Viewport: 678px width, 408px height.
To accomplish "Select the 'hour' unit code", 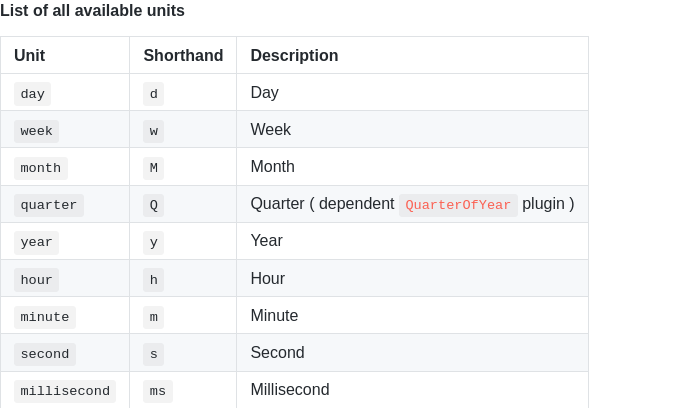I will click(37, 280).
